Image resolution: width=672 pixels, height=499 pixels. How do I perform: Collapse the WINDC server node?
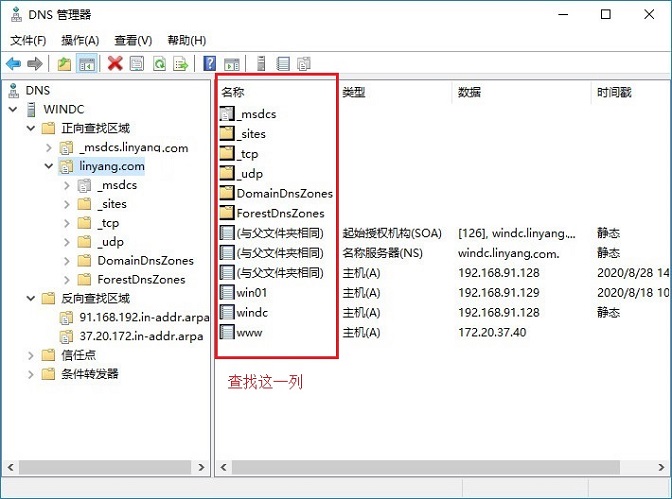pyautogui.click(x=13, y=109)
